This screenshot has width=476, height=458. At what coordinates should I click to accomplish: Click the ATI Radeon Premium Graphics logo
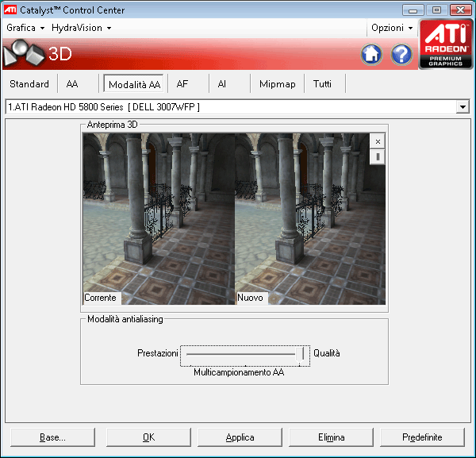(x=446, y=44)
